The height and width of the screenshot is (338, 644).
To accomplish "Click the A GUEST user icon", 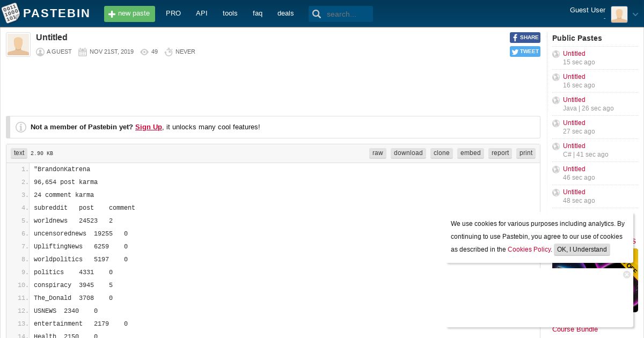I will 40,52.
